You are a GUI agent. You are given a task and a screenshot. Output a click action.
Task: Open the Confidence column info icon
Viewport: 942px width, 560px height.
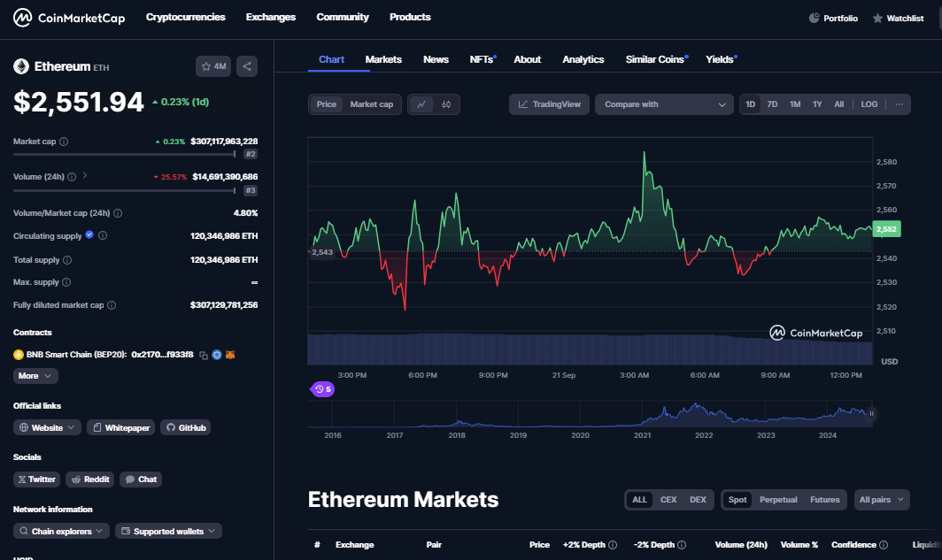[x=884, y=545]
